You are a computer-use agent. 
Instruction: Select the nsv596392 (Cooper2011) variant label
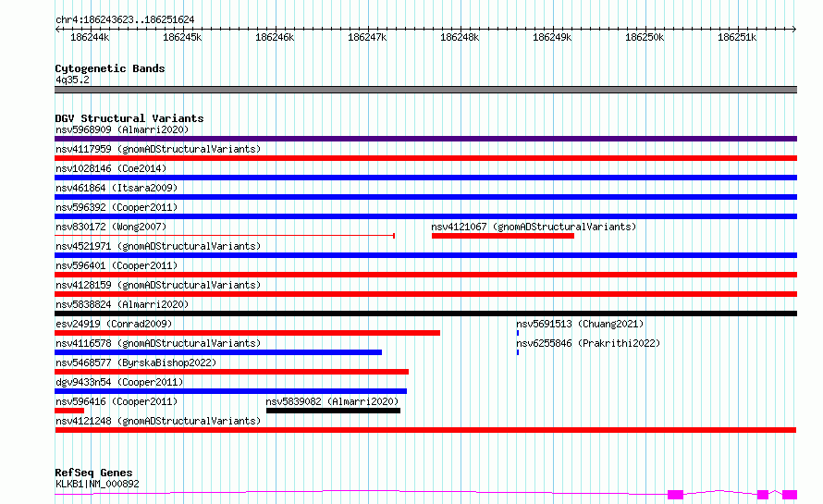pos(117,207)
